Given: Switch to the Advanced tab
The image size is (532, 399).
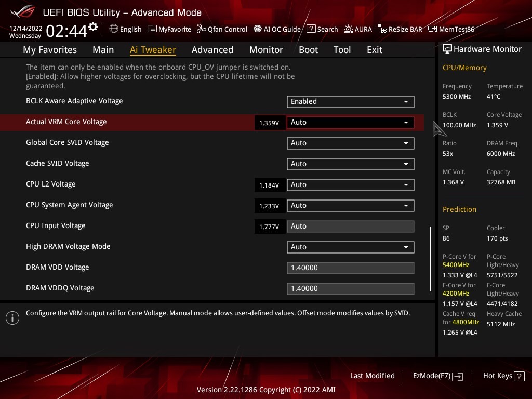Looking at the screenshot, I should [x=212, y=50].
